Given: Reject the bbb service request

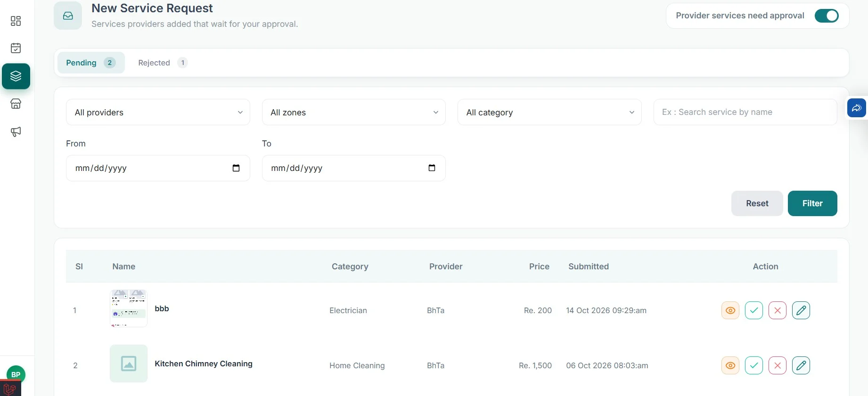Looking at the screenshot, I should click(778, 310).
